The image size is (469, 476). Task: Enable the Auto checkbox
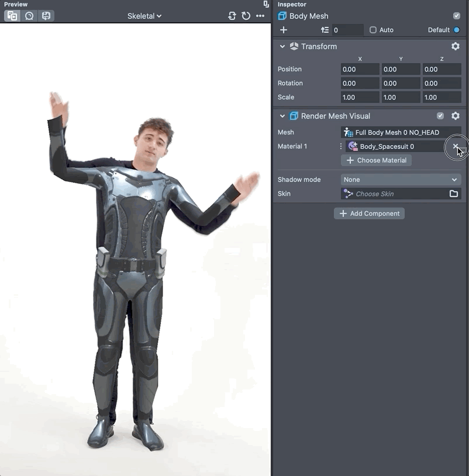click(373, 30)
